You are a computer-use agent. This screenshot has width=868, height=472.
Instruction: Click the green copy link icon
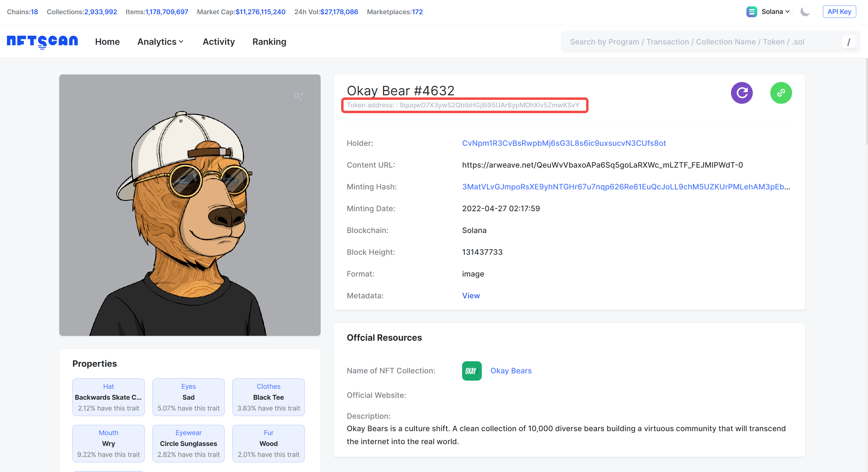point(781,93)
